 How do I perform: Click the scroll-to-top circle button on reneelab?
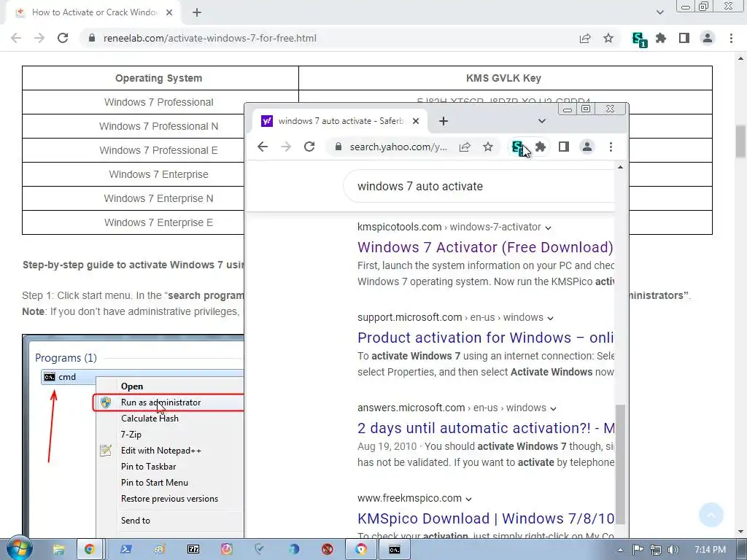coord(711,515)
